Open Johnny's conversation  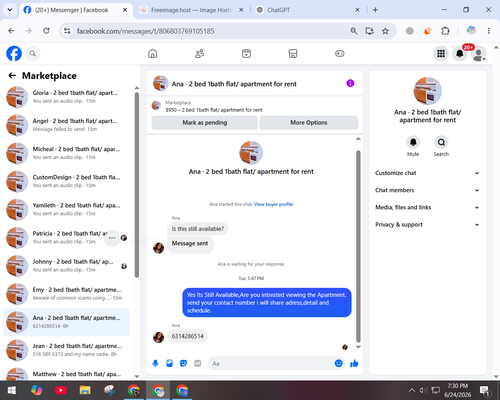[67, 266]
